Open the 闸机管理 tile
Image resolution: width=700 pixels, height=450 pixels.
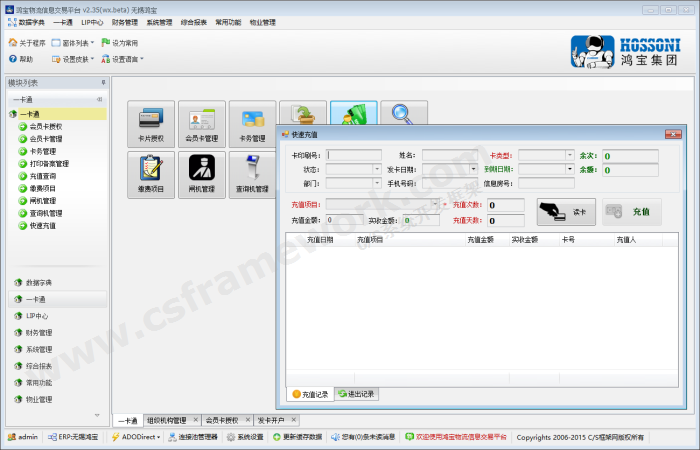(201, 174)
